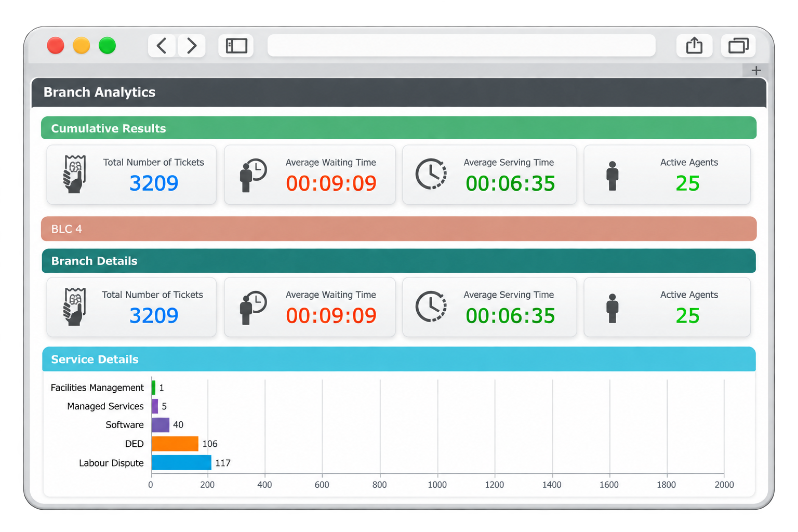Expand the Cumulative Results green header
Screen dimensions: 798x532
tap(399, 128)
